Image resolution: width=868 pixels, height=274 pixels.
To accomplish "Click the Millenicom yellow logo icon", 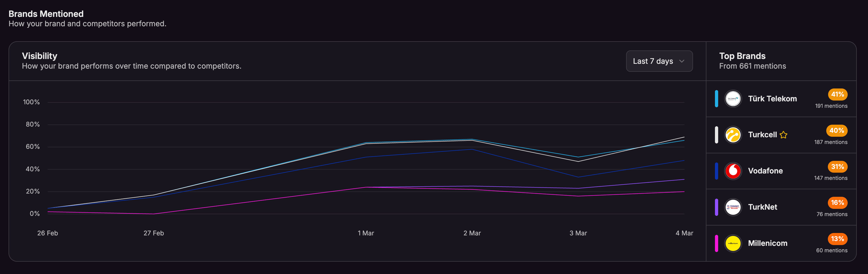I will pyautogui.click(x=733, y=243).
